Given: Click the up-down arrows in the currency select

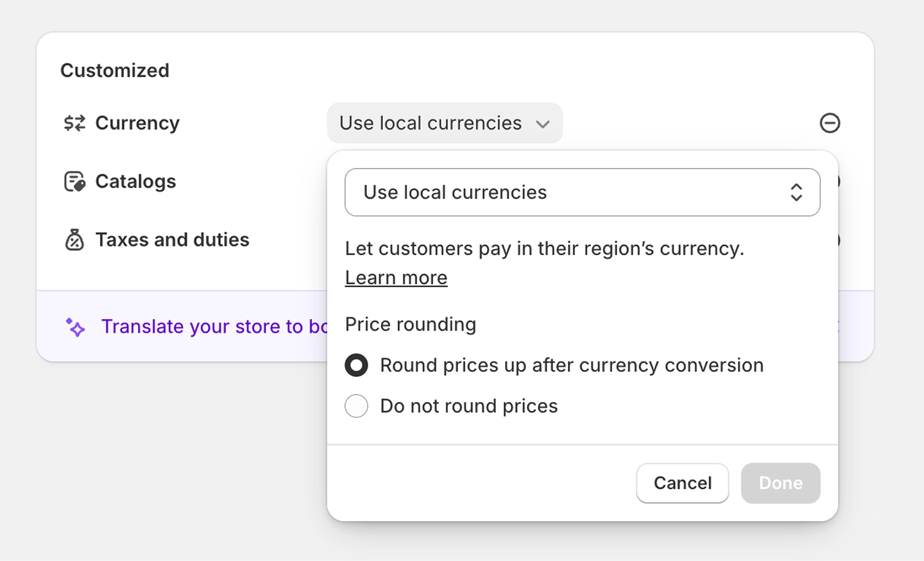Looking at the screenshot, I should [x=796, y=192].
